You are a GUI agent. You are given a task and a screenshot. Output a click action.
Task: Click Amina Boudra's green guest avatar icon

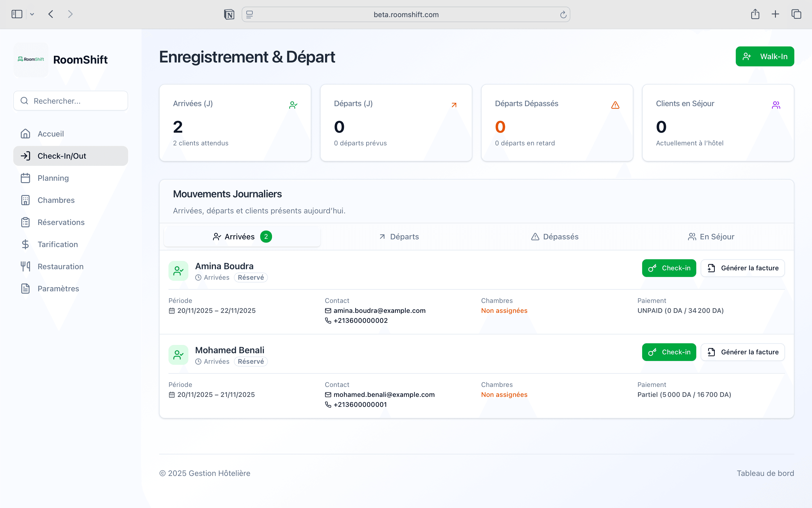(178, 271)
